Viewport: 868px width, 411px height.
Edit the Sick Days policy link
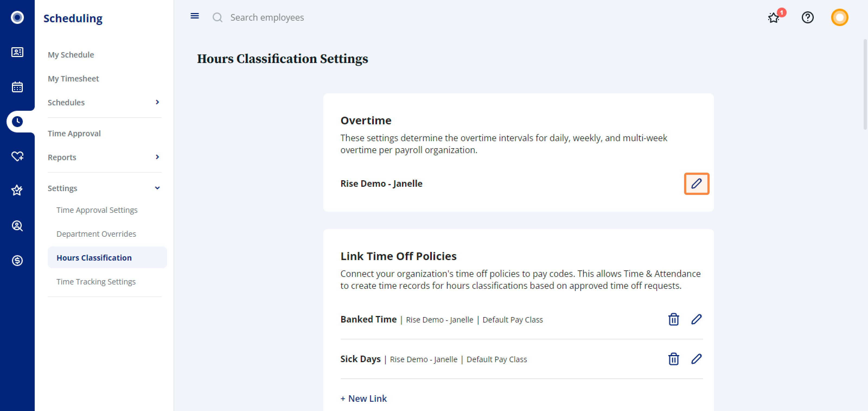(697, 359)
